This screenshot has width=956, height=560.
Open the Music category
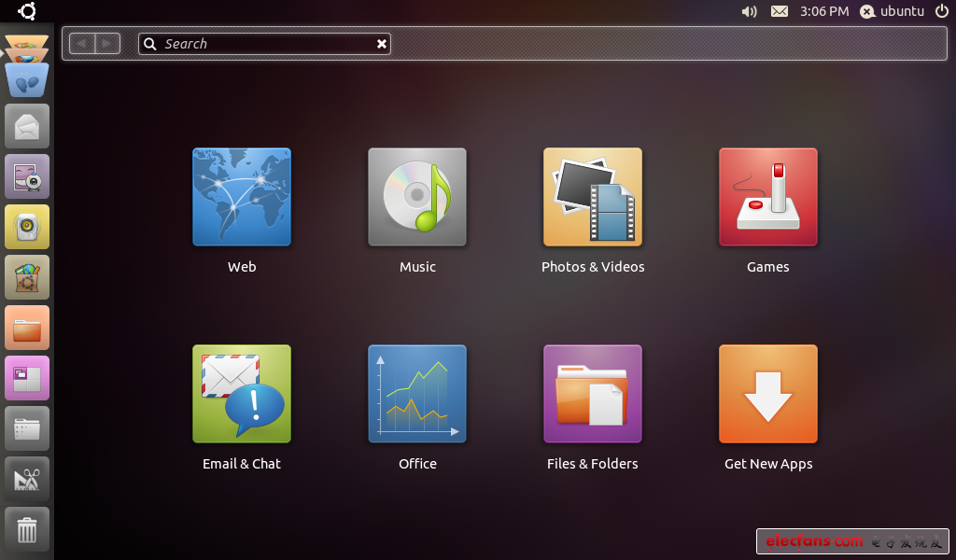pos(417,197)
